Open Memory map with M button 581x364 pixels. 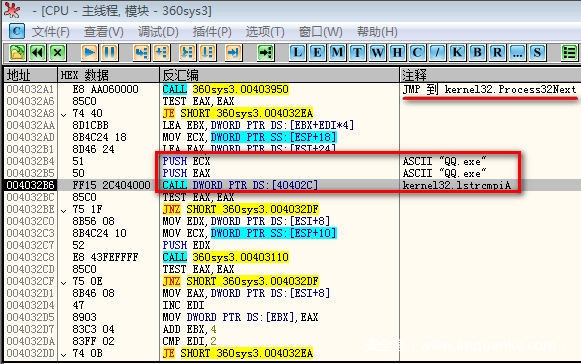[338, 52]
